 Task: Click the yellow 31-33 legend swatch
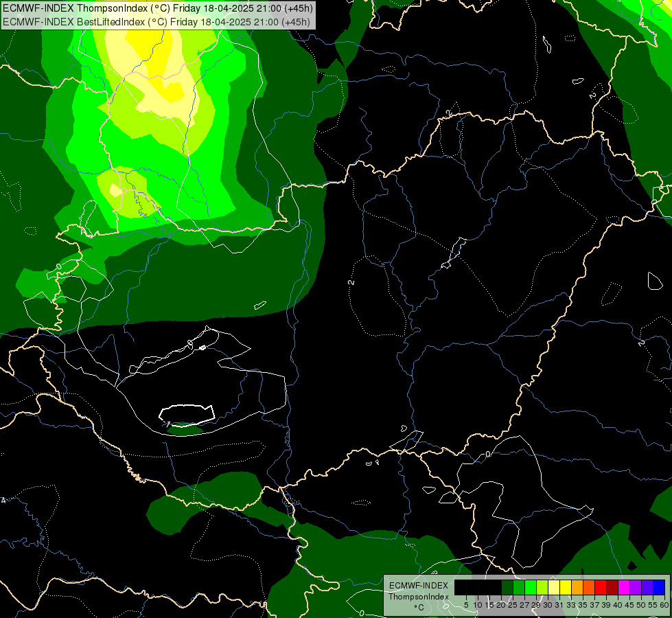(566, 587)
